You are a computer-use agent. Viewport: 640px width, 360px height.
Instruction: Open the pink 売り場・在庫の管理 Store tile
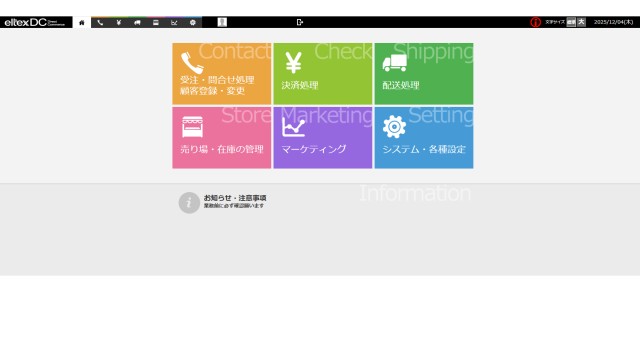tap(222, 138)
